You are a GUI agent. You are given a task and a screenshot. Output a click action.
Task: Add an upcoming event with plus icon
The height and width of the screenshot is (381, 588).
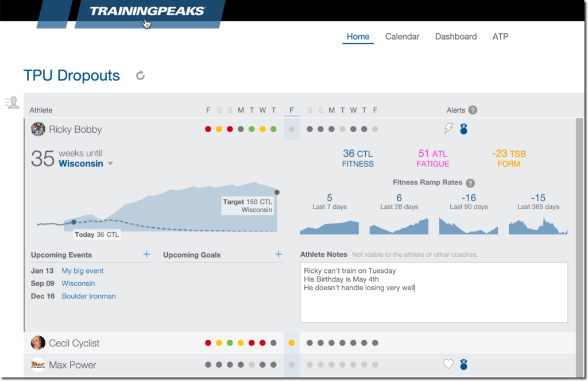tap(146, 254)
